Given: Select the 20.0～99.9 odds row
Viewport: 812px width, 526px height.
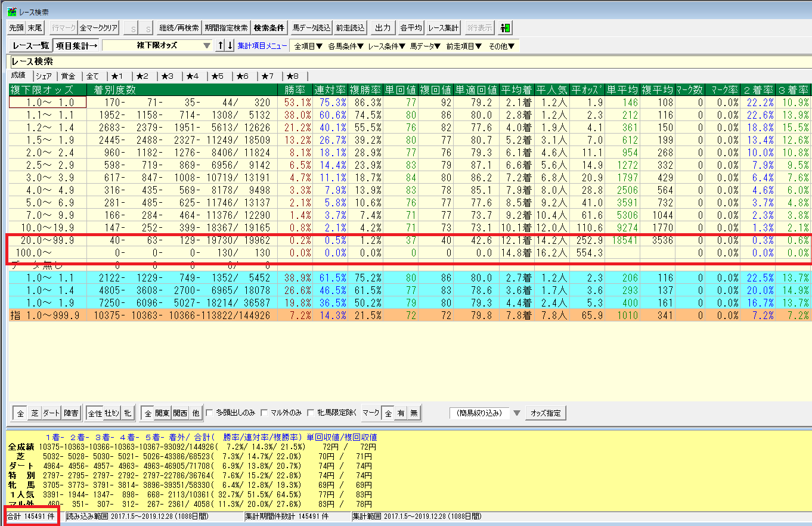Looking at the screenshot, I should click(x=410, y=240).
